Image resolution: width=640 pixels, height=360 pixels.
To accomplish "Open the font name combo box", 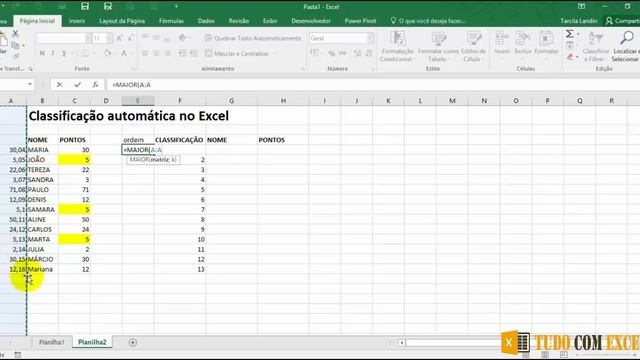I will (x=64, y=38).
